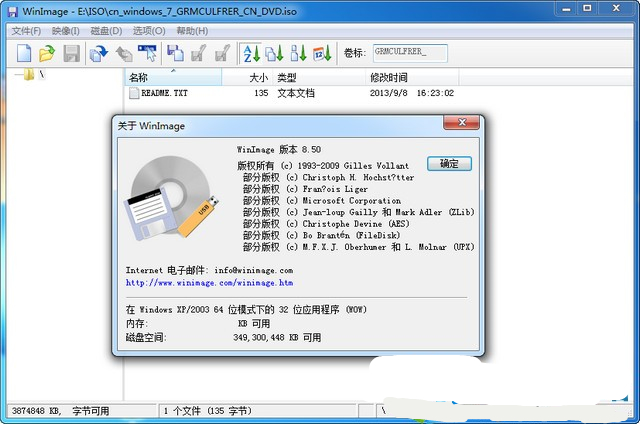Sort by the 修改时间 column header
The height and width of the screenshot is (424, 640).
pos(412,77)
